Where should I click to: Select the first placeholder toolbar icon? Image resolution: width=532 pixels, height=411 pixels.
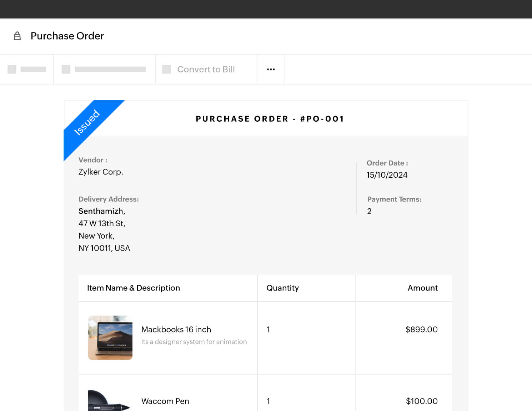tap(12, 69)
